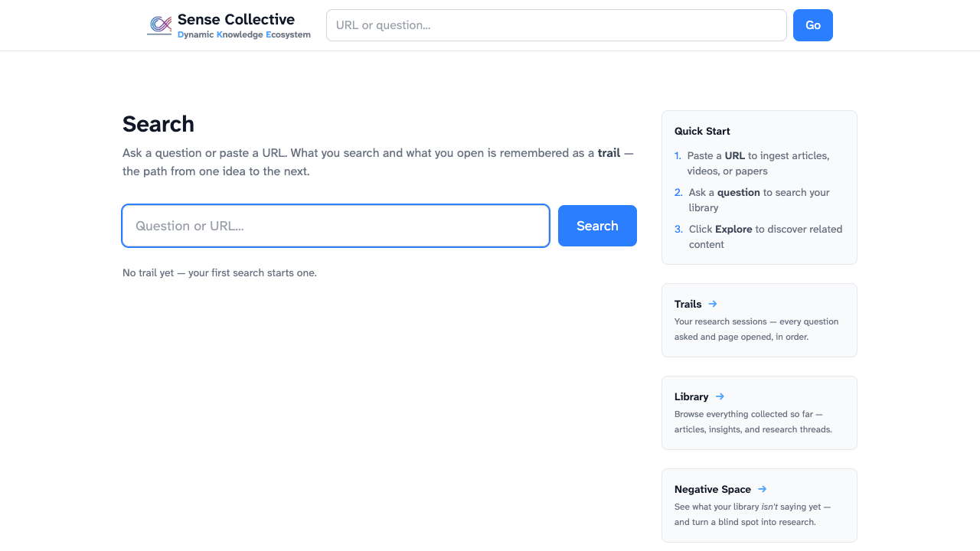The height and width of the screenshot is (551, 980).
Task: Click the Sense Collective logo icon
Action: click(159, 25)
